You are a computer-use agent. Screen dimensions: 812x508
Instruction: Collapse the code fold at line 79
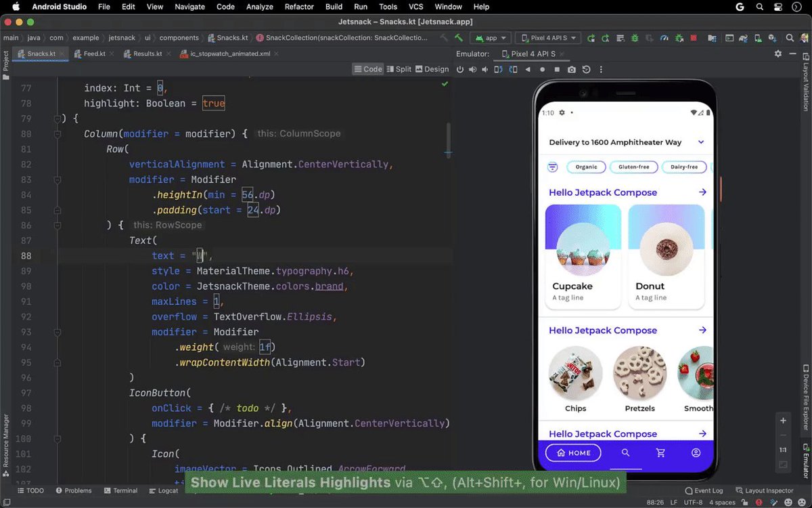click(x=58, y=119)
